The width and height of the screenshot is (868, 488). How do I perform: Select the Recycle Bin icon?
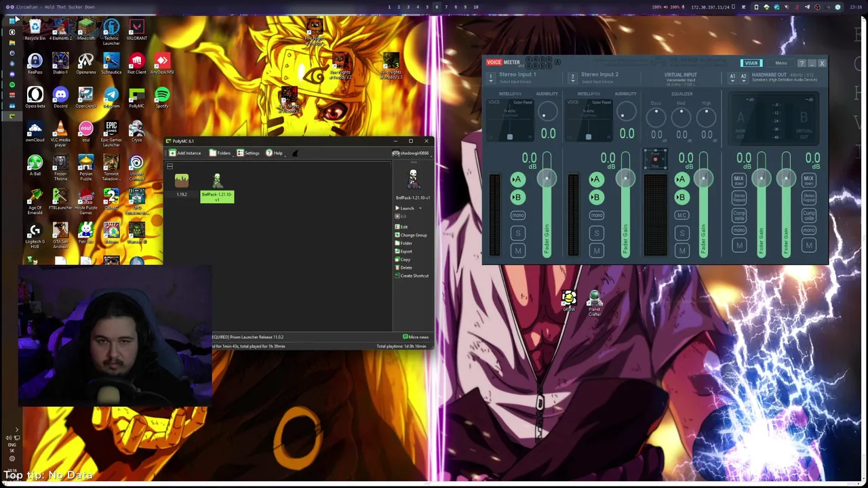pos(35,29)
